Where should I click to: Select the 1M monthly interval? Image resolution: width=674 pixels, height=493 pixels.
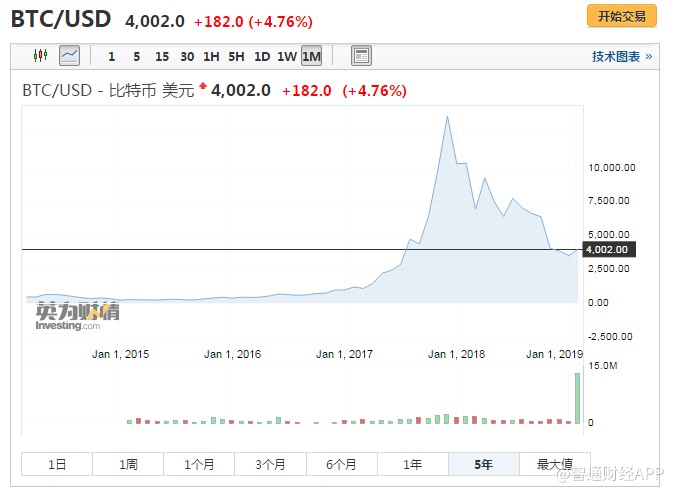coord(311,57)
